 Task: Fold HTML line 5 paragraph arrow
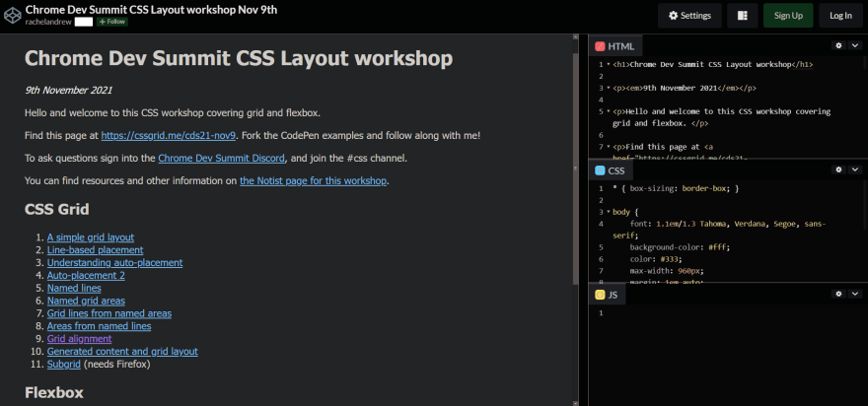coord(609,111)
